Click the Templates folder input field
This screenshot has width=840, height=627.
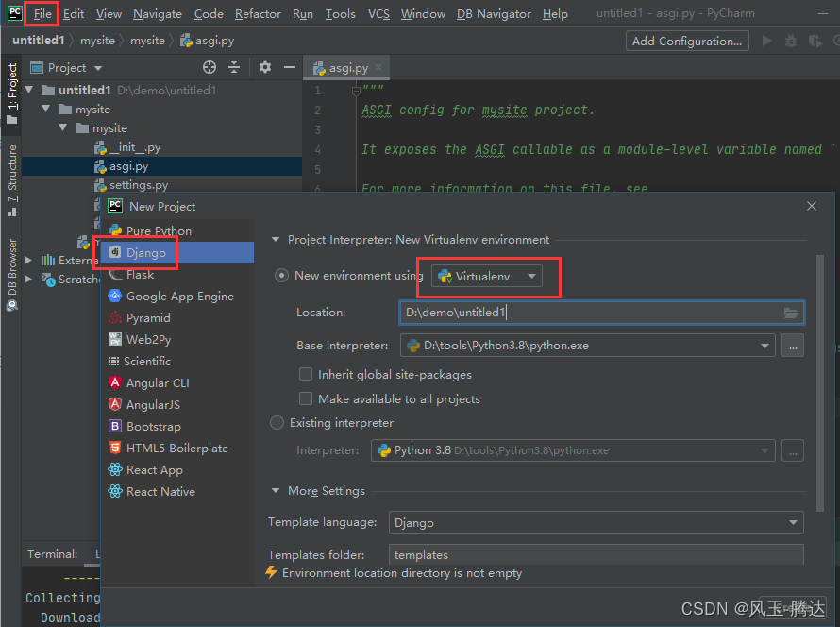point(596,554)
